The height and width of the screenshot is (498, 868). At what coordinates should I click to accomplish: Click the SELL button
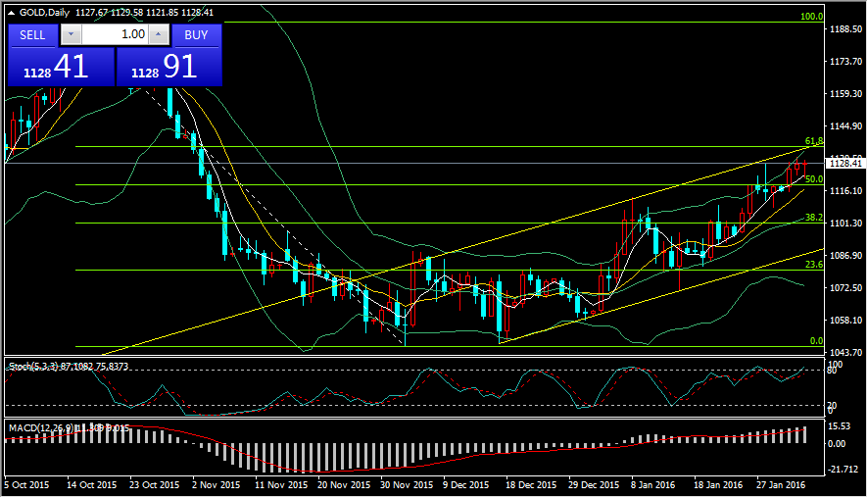[x=32, y=34]
